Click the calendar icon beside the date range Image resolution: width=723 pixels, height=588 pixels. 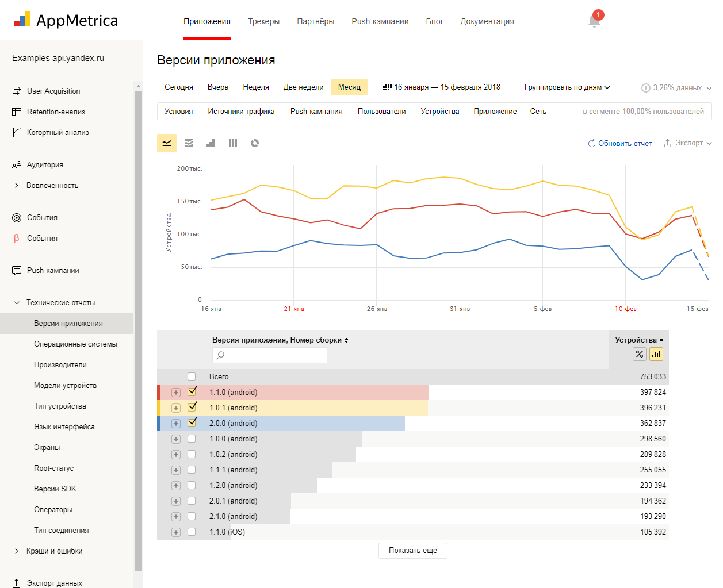tap(387, 87)
